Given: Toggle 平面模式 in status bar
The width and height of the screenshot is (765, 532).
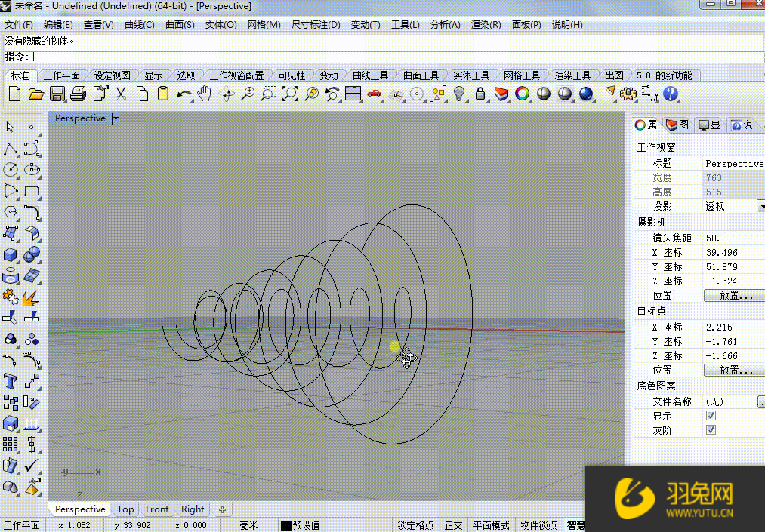Looking at the screenshot, I should point(491,525).
